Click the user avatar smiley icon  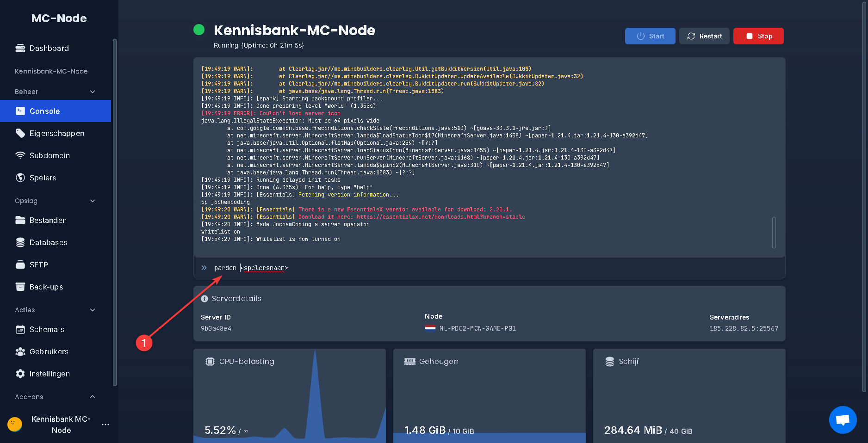tap(15, 424)
